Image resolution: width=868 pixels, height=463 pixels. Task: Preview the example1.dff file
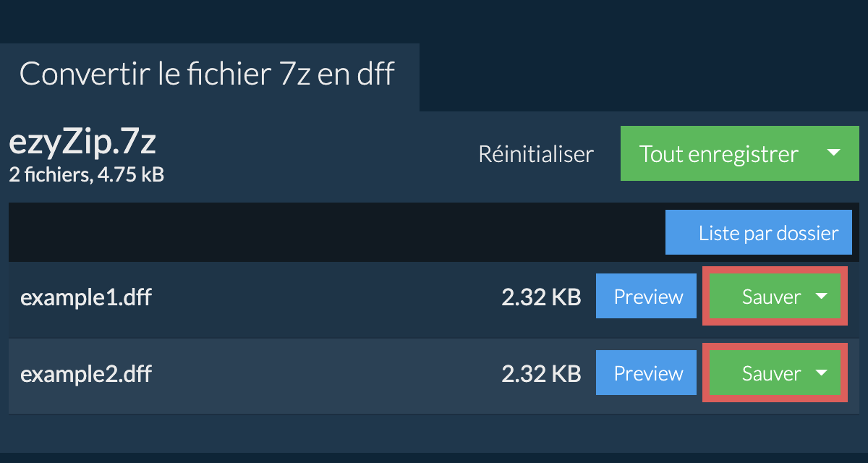coord(647,297)
